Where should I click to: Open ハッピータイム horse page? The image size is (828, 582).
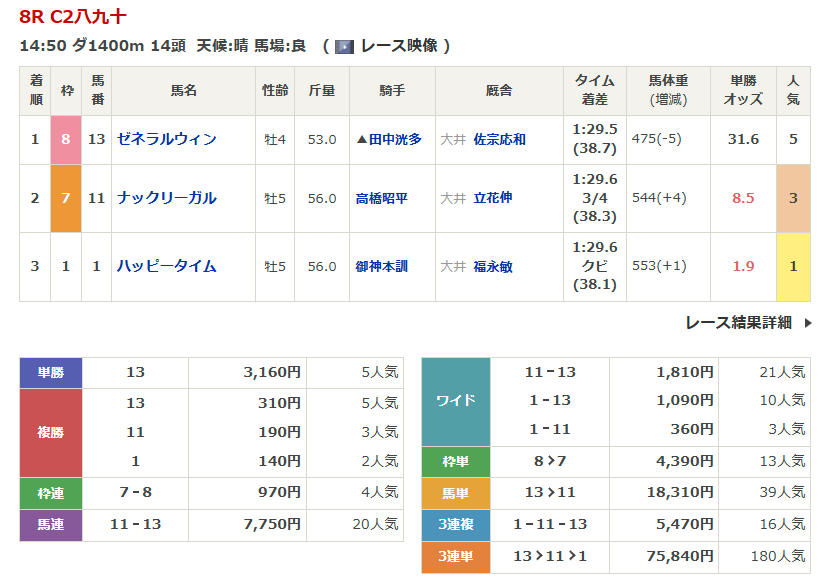[x=166, y=266]
